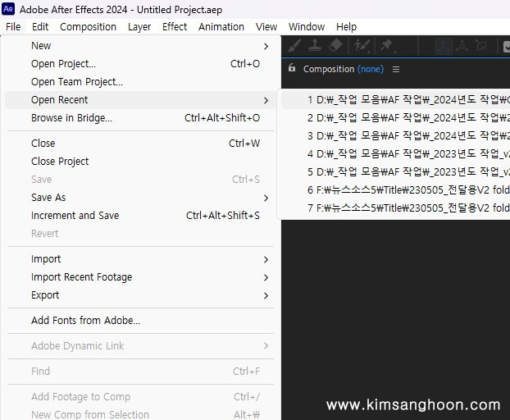Open the Layer menu

(139, 27)
